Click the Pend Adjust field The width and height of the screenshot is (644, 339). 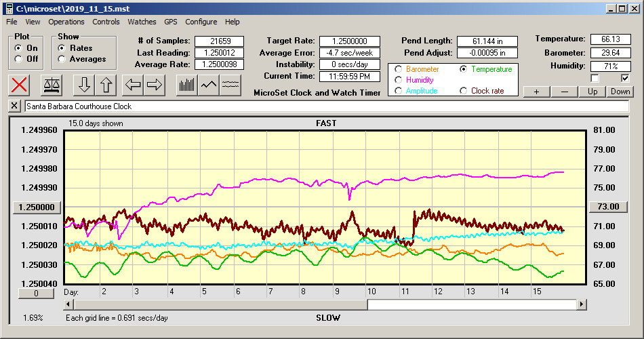[x=487, y=53]
